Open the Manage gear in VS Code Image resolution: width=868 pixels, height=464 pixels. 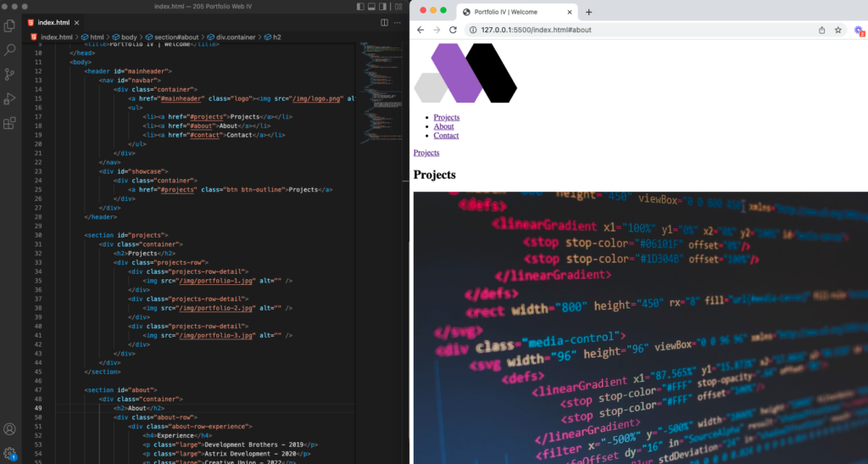pos(9,454)
